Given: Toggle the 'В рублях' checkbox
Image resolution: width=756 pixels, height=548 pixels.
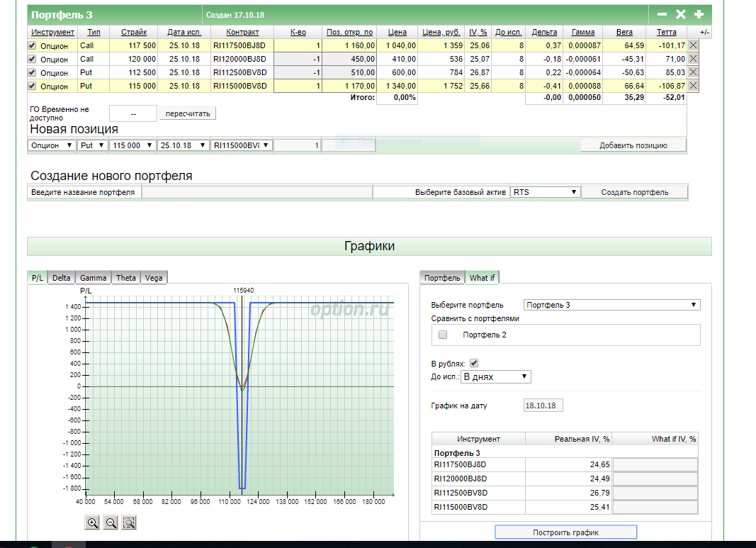Looking at the screenshot, I should coord(474,363).
